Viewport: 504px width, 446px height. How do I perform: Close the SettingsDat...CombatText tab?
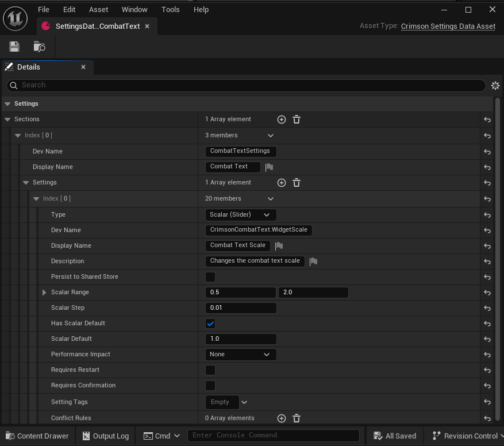point(147,26)
